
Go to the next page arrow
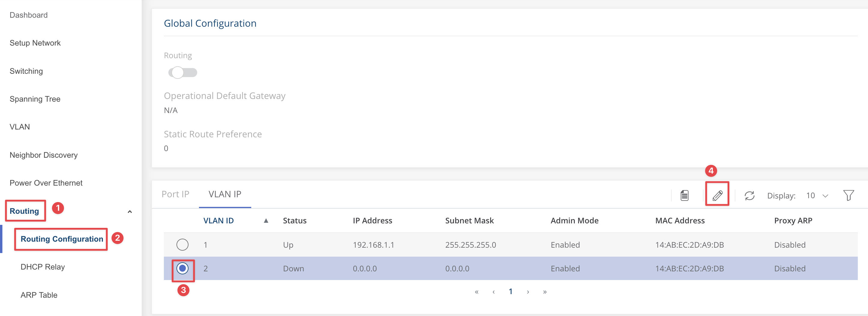528,292
